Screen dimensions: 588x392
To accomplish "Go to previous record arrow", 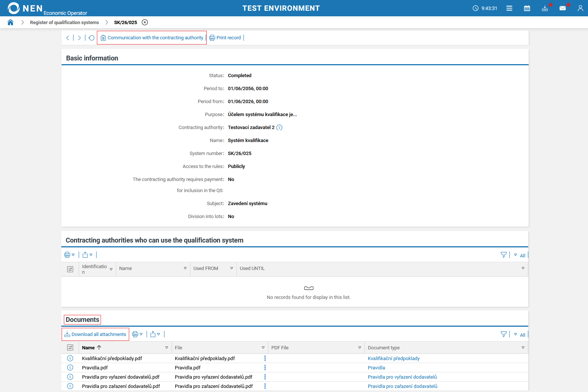I will [68, 38].
